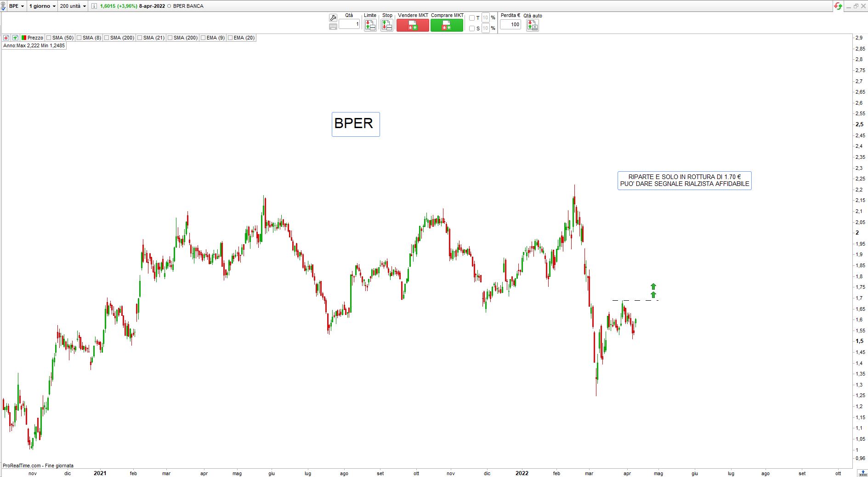Click the virtual keyboard icon
868x477 pixels.
pos(333,27)
